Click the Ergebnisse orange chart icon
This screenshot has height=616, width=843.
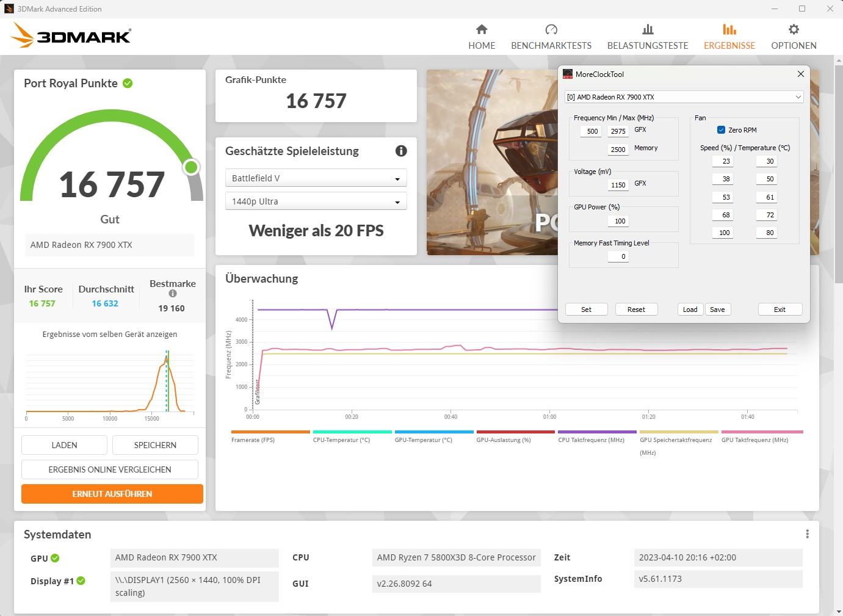click(x=729, y=29)
